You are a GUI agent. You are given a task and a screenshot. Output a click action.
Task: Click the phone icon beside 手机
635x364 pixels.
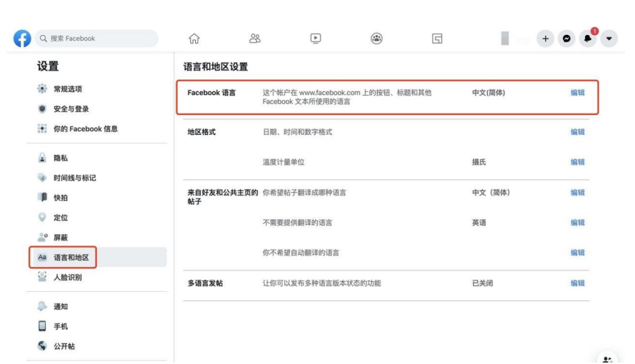(42, 326)
